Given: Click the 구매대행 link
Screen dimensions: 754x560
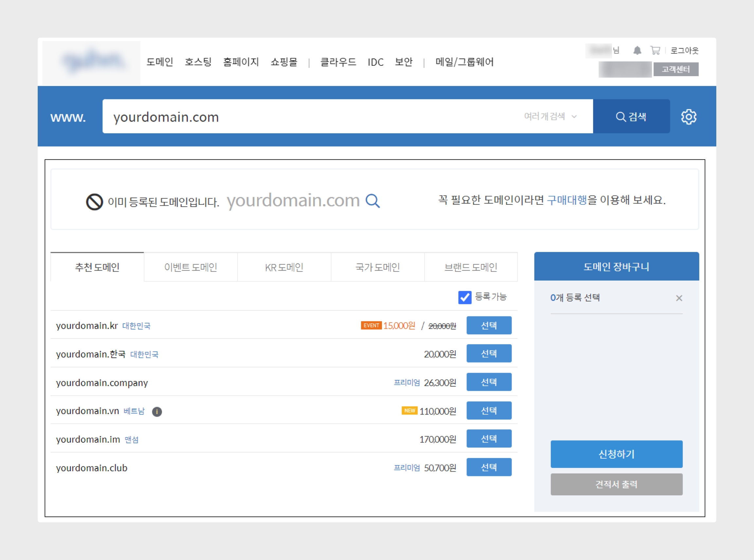Looking at the screenshot, I should (x=566, y=200).
